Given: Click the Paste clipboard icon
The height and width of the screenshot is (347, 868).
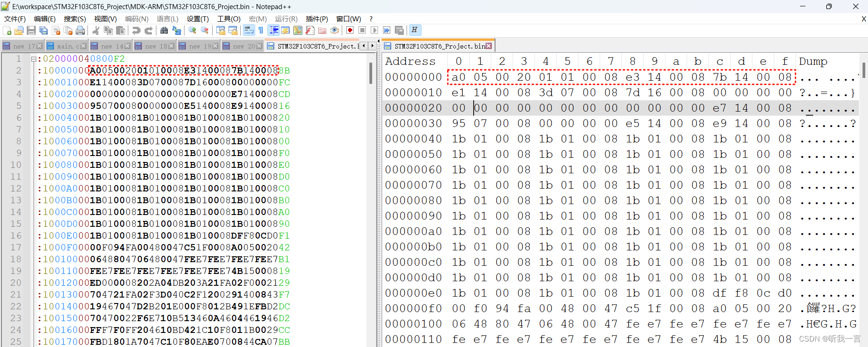Looking at the screenshot, I should point(121,30).
